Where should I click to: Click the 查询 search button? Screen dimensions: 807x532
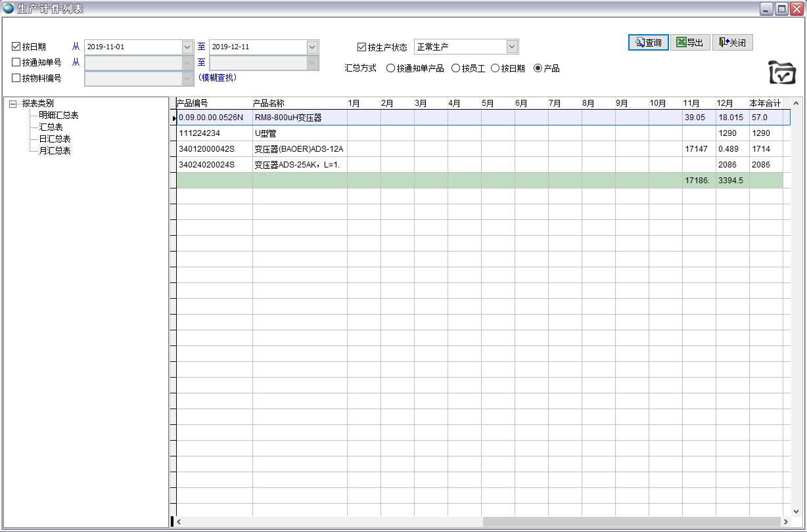click(648, 43)
